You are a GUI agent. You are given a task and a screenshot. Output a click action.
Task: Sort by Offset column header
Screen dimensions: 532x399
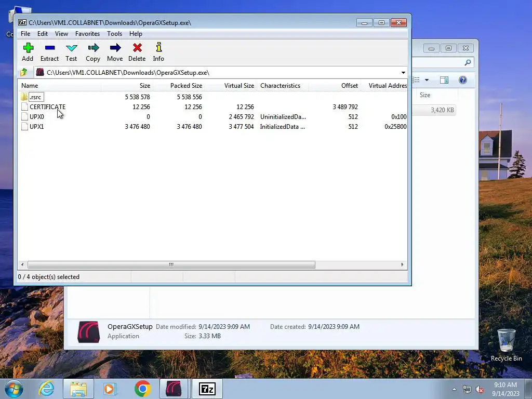click(335, 86)
